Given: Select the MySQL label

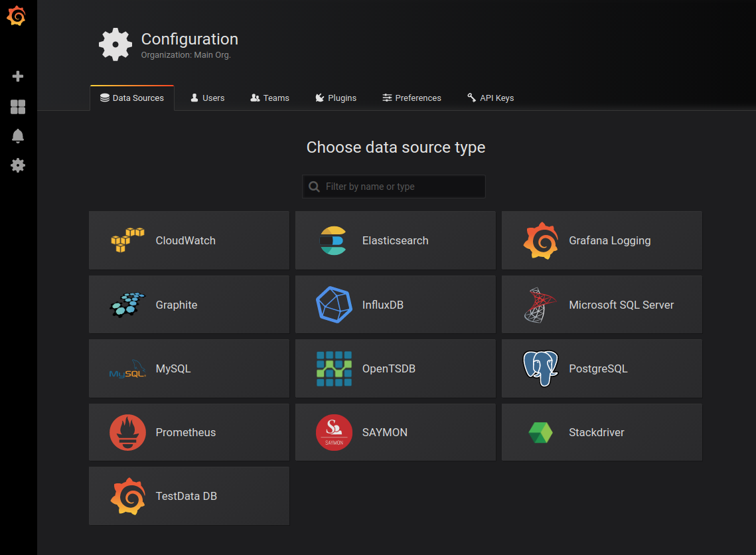Looking at the screenshot, I should point(173,369).
